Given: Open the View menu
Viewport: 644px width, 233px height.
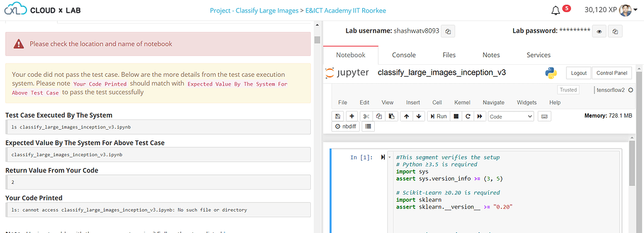Looking at the screenshot, I should click(x=387, y=102).
